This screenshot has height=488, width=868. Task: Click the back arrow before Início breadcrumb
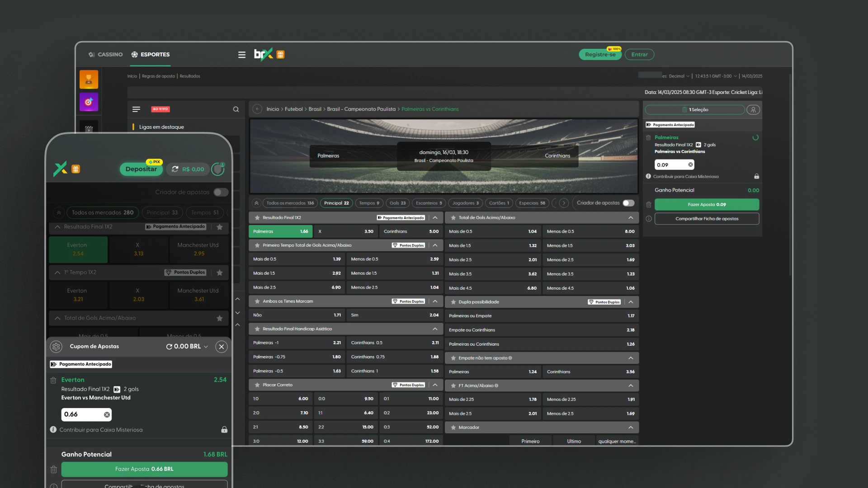pyautogui.click(x=257, y=109)
